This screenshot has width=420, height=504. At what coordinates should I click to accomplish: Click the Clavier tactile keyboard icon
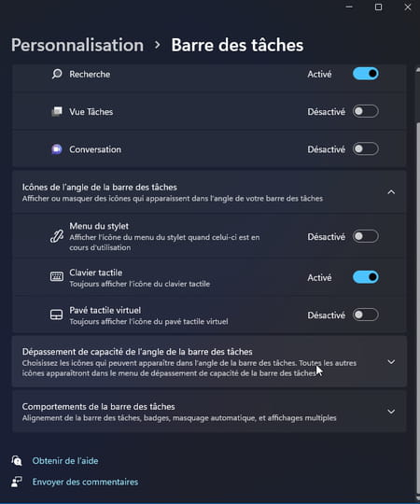coord(57,277)
